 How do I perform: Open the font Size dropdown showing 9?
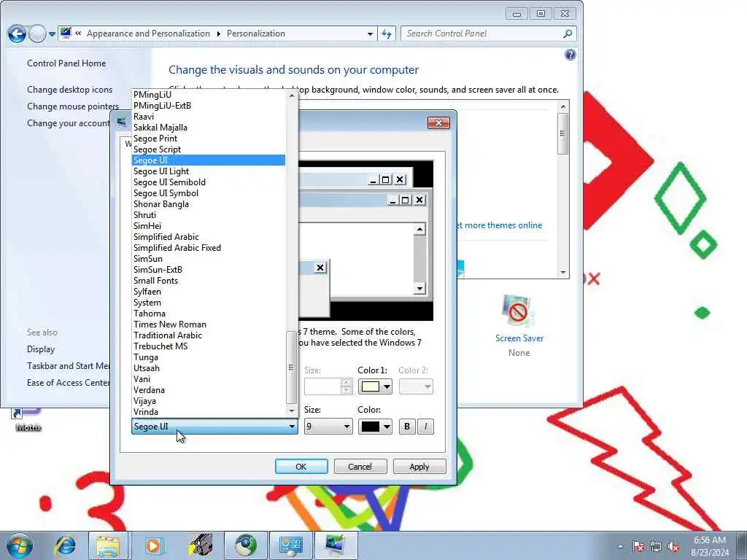pyautogui.click(x=328, y=427)
